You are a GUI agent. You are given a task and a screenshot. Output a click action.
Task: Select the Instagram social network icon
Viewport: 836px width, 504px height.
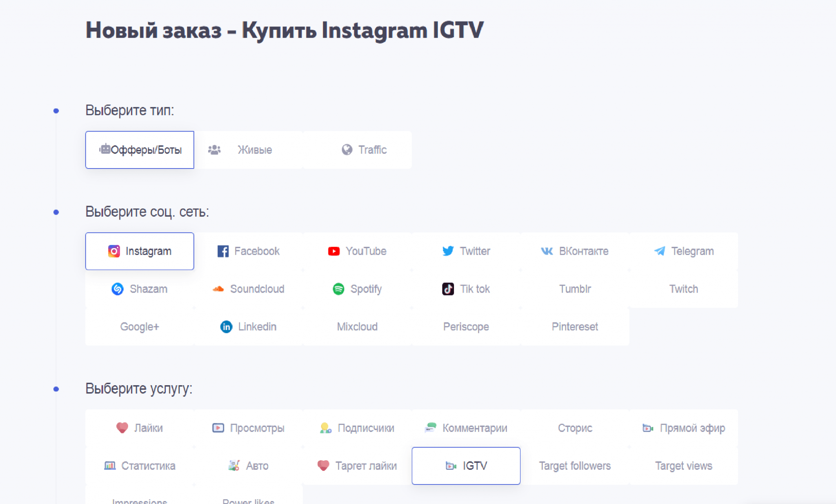(115, 251)
